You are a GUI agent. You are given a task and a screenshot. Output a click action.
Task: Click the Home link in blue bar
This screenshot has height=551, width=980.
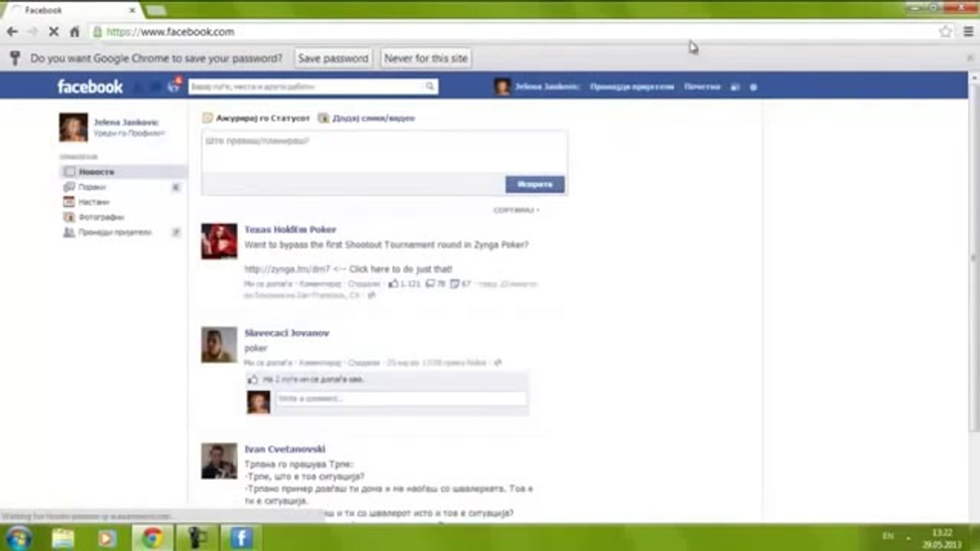[x=702, y=87]
